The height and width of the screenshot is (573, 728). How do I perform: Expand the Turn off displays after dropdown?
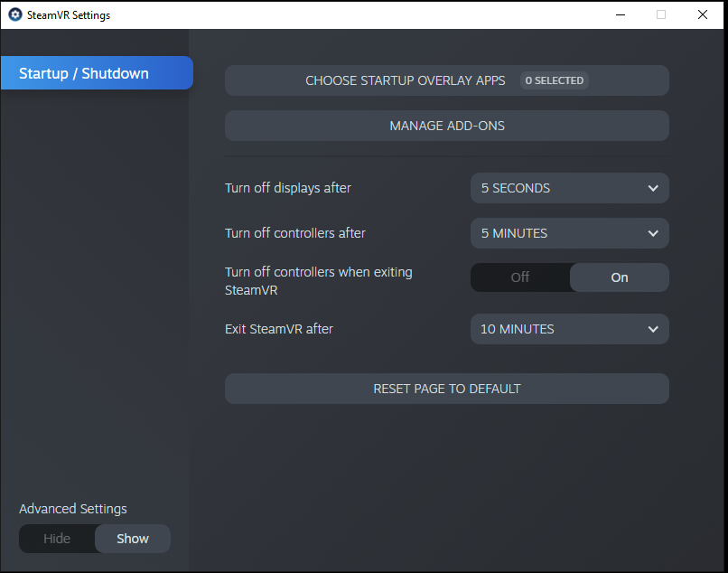pyautogui.click(x=570, y=188)
